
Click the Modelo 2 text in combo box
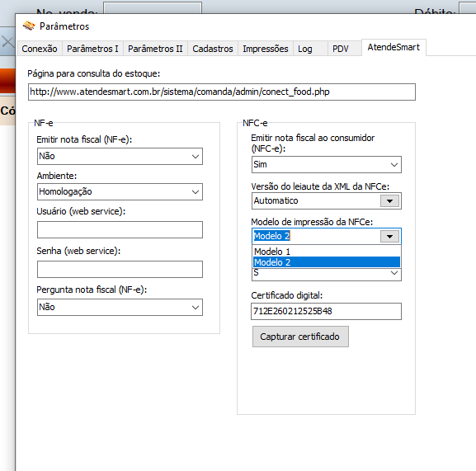pos(271,236)
